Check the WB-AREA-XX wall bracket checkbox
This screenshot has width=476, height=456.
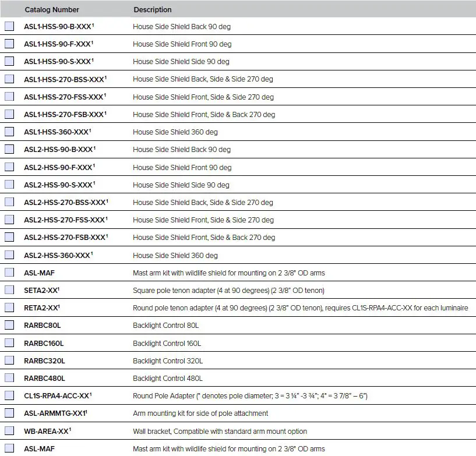[9, 431]
